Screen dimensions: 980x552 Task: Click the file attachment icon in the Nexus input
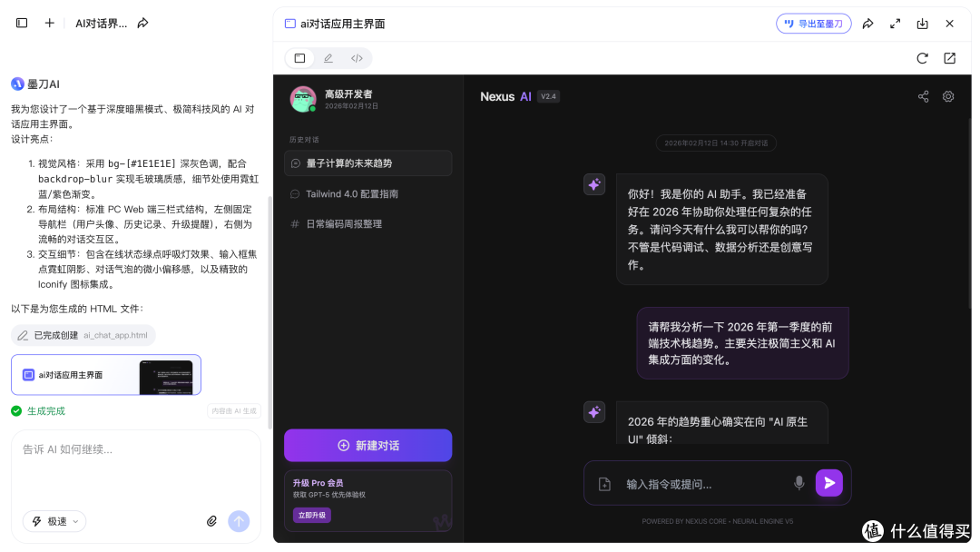pos(604,484)
